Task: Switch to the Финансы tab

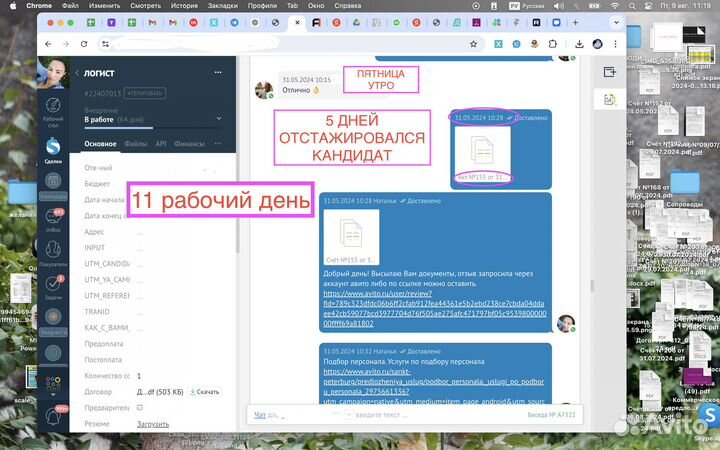Action: [189, 144]
